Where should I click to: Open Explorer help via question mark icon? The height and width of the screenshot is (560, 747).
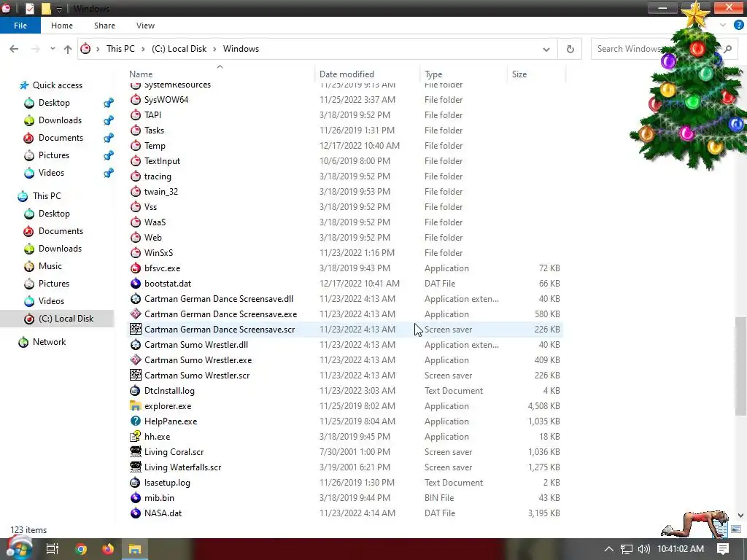738,26
